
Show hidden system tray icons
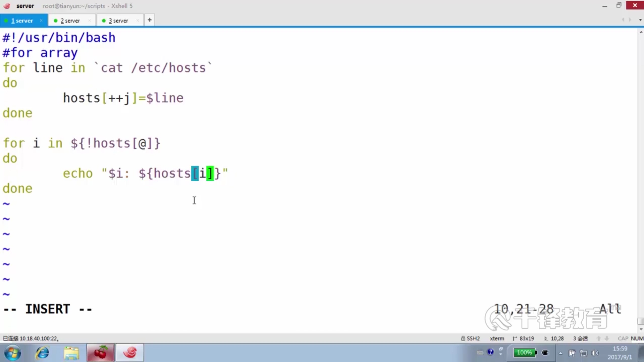(560, 353)
